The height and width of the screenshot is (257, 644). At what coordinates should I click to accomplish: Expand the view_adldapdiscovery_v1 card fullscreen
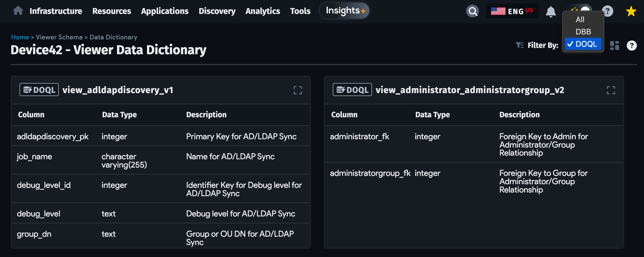coord(298,90)
